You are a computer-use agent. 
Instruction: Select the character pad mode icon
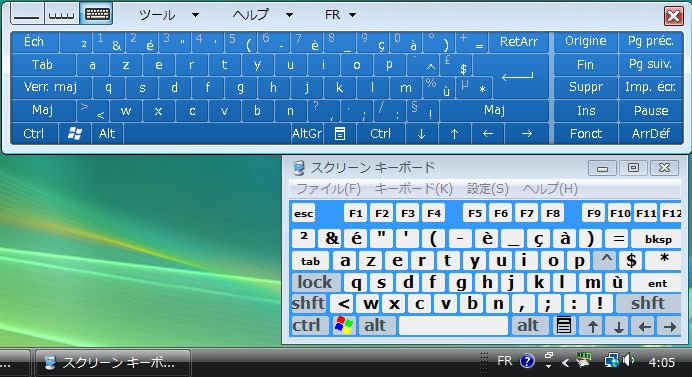(x=62, y=14)
